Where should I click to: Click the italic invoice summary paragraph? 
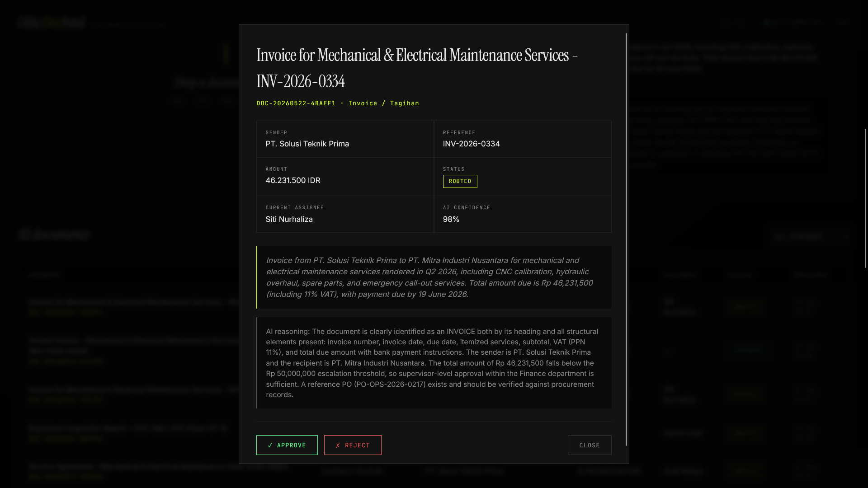[434, 277]
